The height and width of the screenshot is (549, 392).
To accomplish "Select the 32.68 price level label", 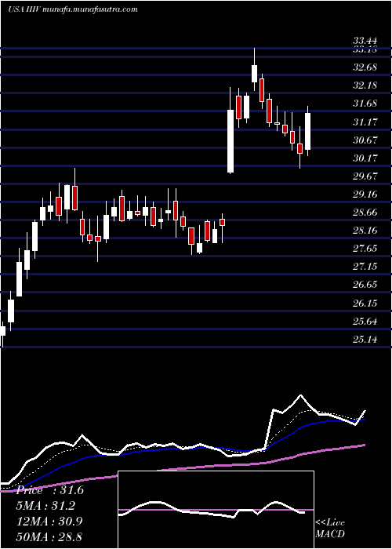I will 365,67.
